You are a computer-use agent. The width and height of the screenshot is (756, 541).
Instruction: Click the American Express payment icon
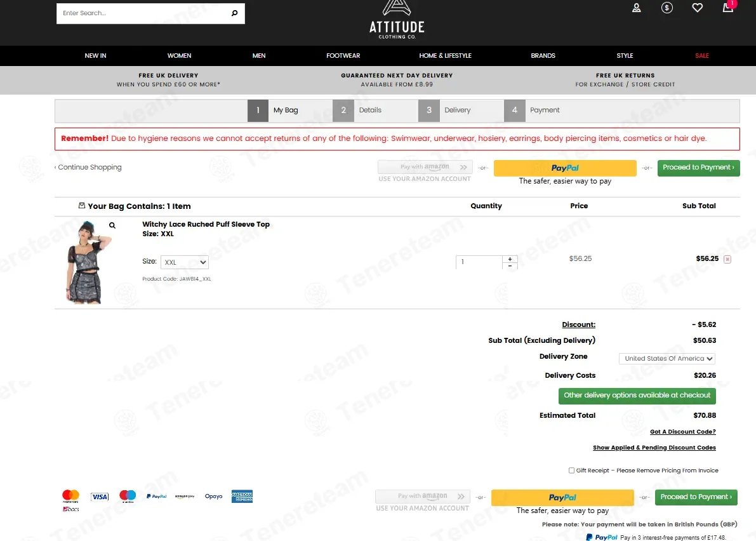click(242, 496)
